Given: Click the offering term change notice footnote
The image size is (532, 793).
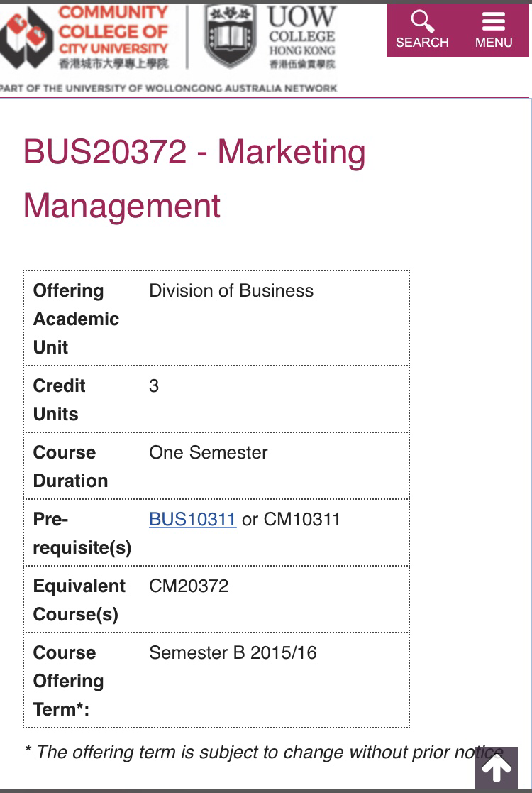Looking at the screenshot, I should point(264,752).
